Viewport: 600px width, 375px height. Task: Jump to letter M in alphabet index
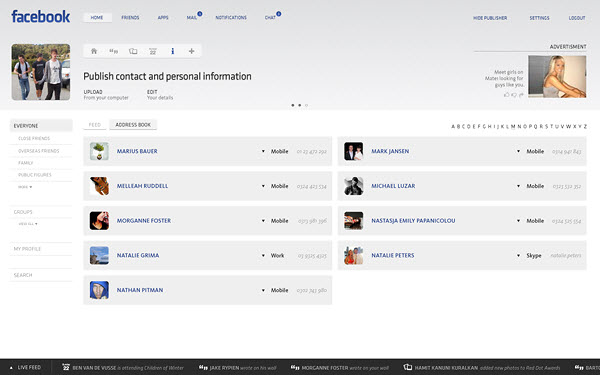tap(514, 126)
